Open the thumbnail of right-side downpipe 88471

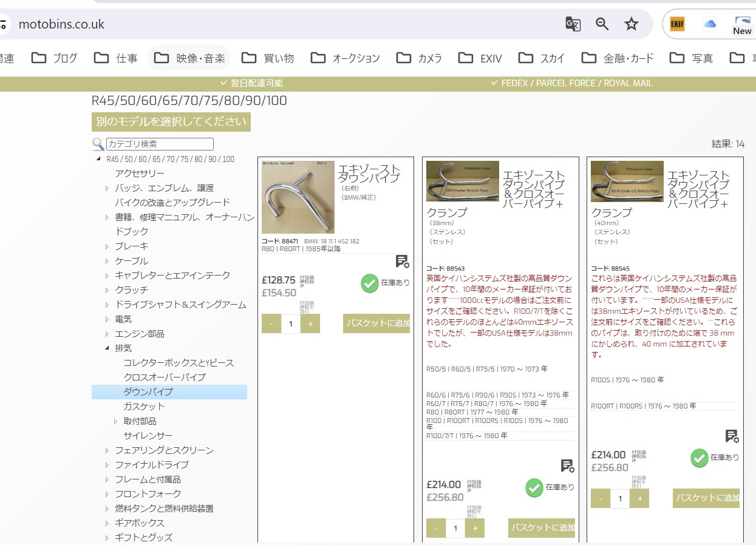[298, 197]
